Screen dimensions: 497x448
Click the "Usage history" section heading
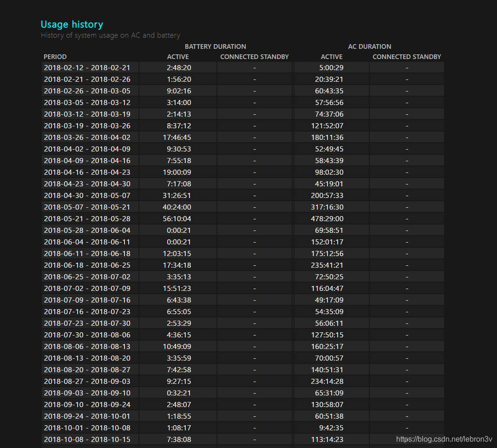click(72, 25)
